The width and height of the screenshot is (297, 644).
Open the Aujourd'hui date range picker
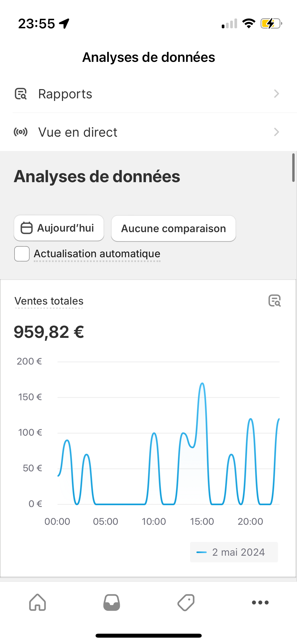59,228
